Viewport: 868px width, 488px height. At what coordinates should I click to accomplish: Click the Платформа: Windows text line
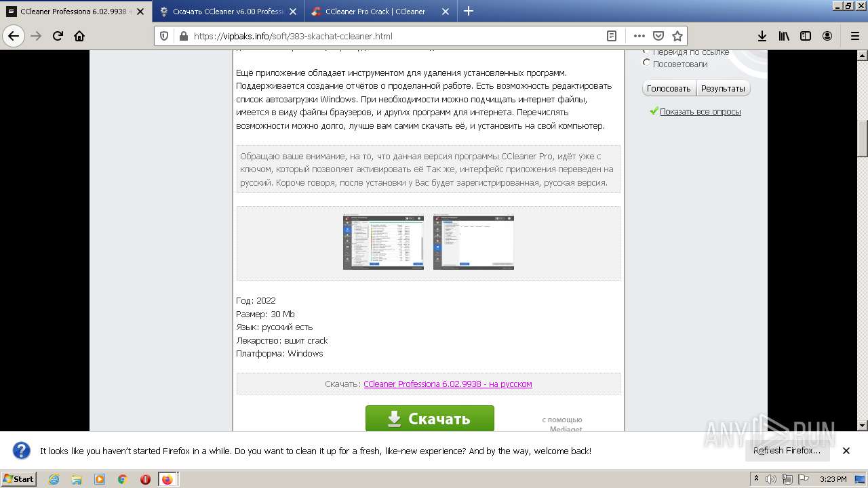pyautogui.click(x=279, y=353)
